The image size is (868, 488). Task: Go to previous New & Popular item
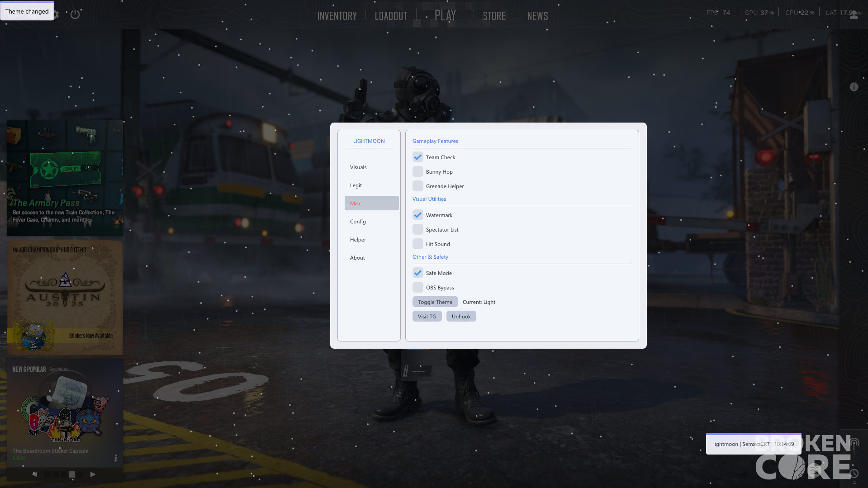click(x=34, y=474)
